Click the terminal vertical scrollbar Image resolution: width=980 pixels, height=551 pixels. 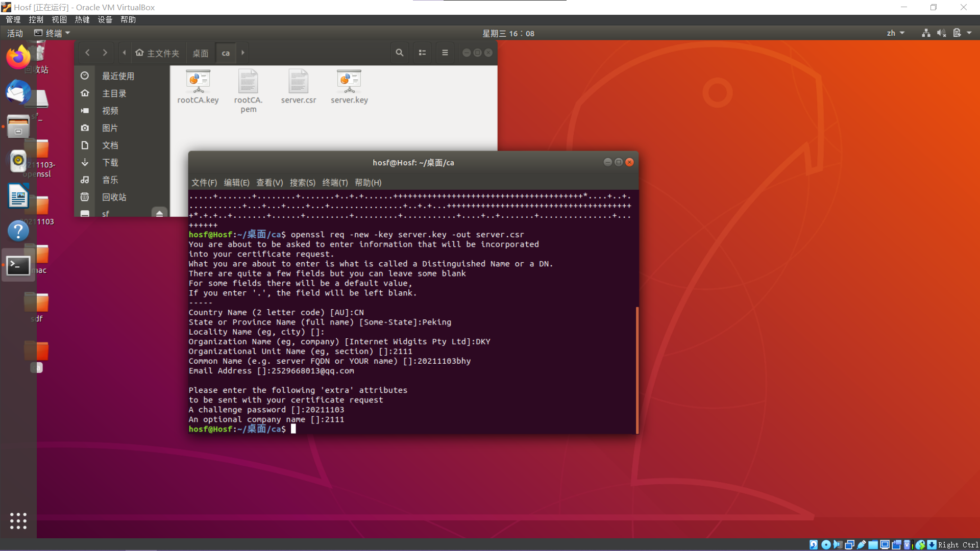[637, 369]
